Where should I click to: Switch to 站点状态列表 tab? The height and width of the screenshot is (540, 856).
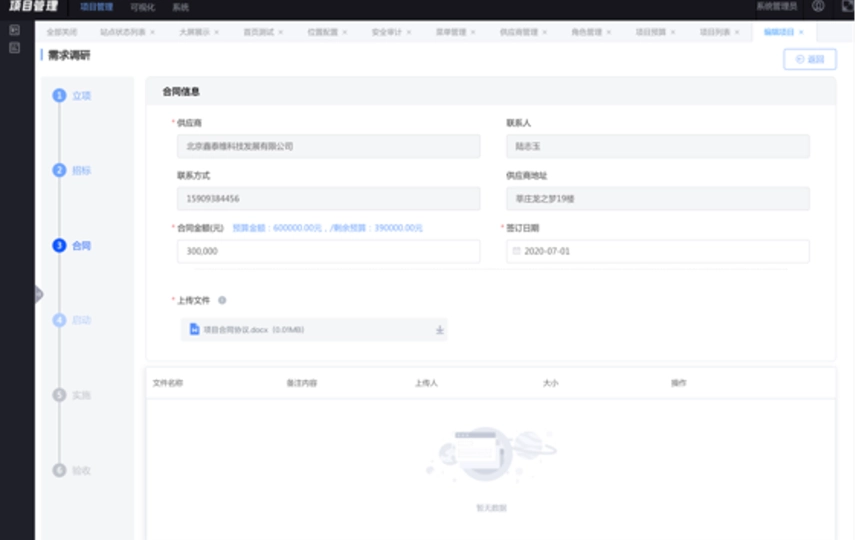[123, 32]
